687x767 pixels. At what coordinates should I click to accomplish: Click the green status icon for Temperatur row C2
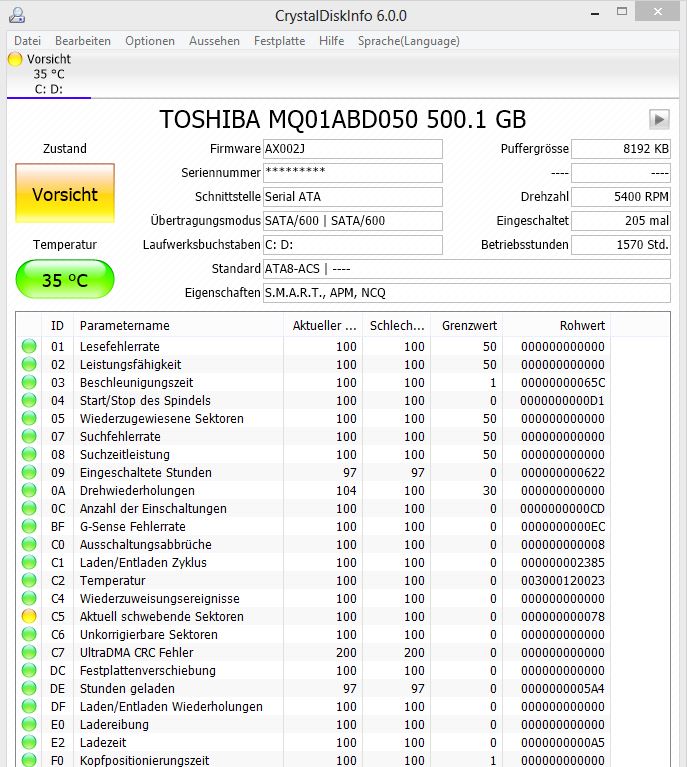[x=29, y=580]
